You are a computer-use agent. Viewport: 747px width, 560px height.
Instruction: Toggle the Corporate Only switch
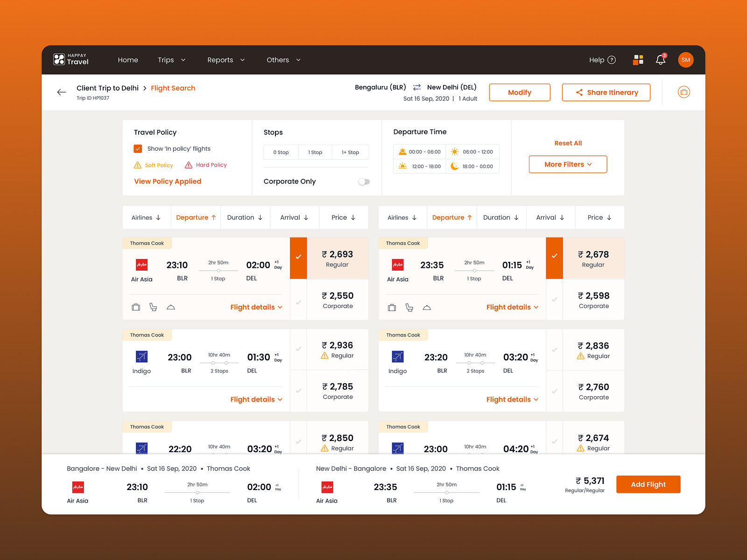[x=364, y=182]
